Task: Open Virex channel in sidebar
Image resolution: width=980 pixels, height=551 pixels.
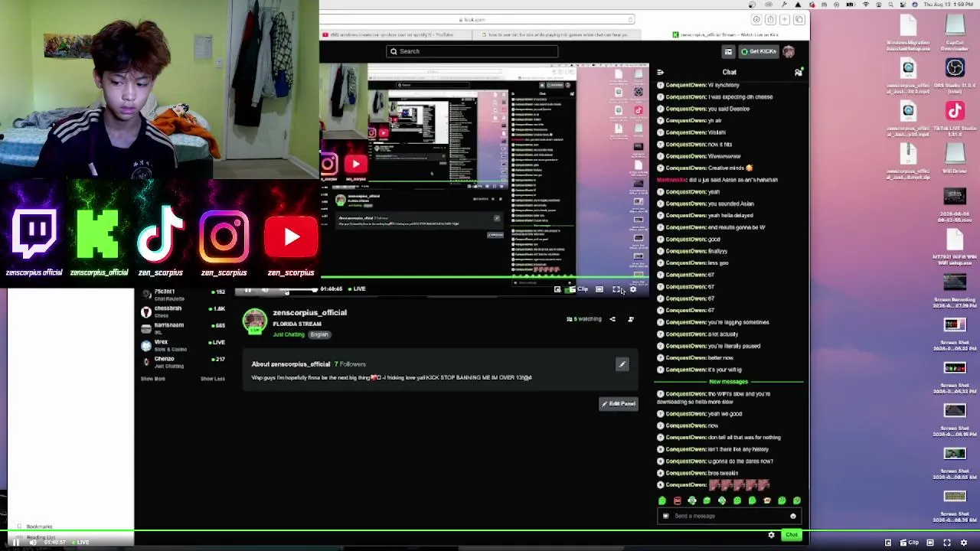Action: pos(183,345)
